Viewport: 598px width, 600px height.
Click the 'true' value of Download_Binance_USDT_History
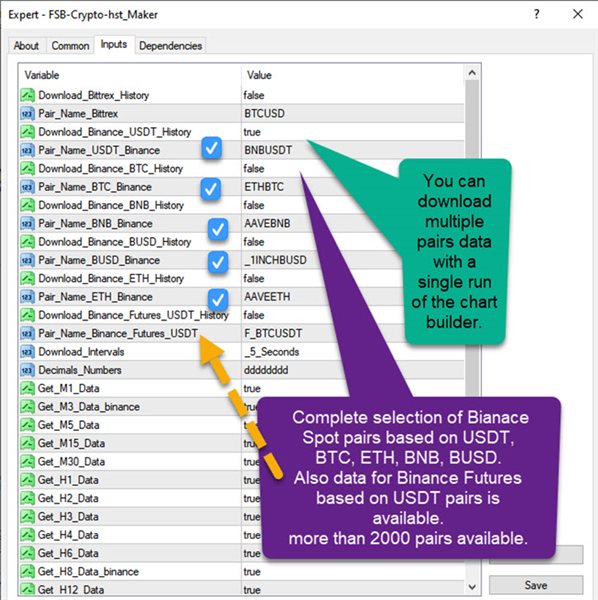(x=252, y=132)
